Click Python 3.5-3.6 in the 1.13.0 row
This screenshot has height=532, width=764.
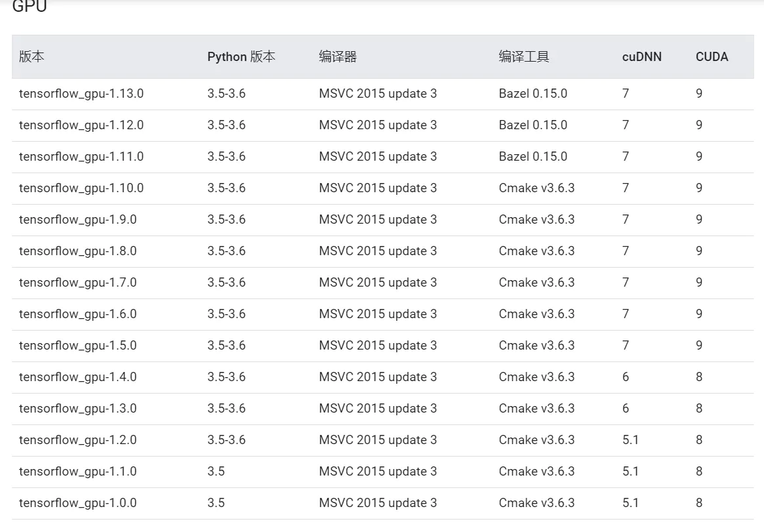tap(226, 94)
